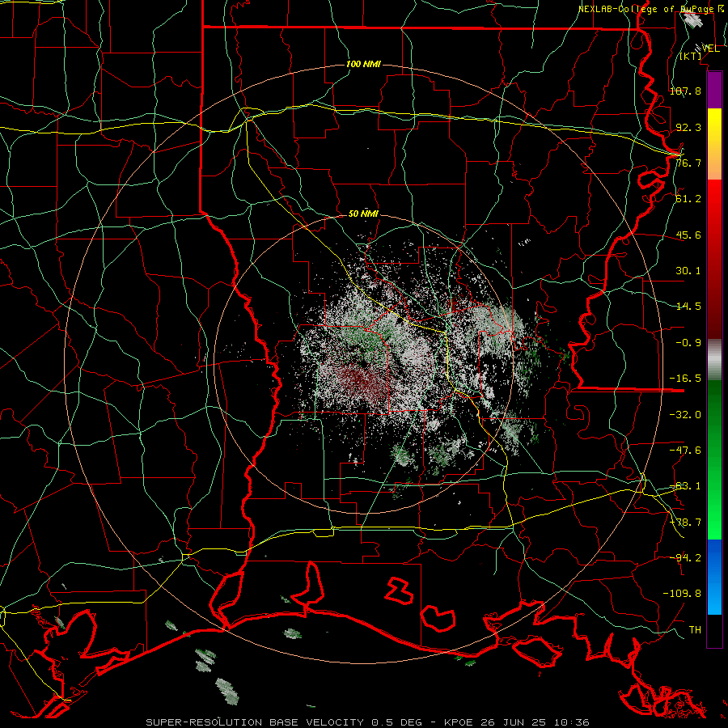Click the -16.5 legend value
Viewport: 728px width, 728px height.
(x=685, y=379)
